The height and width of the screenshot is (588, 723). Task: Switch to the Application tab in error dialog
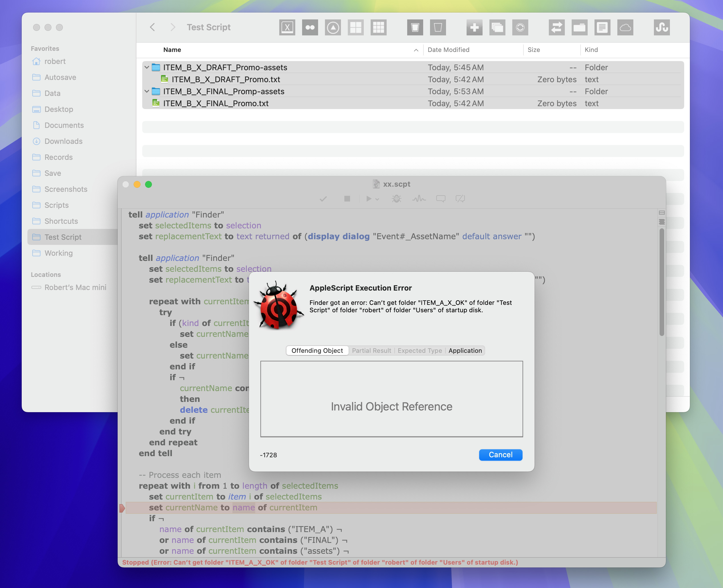pyautogui.click(x=465, y=351)
